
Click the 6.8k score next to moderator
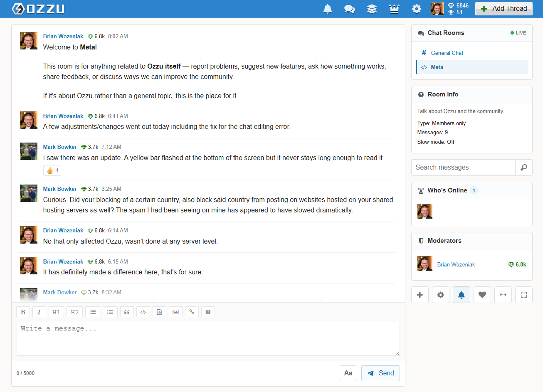[517, 265]
